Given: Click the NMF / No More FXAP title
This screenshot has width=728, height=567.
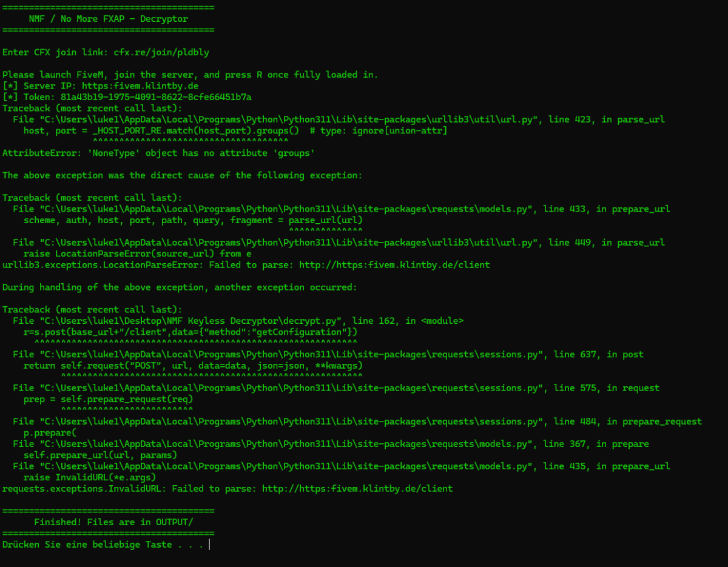Looking at the screenshot, I should click(109, 19).
